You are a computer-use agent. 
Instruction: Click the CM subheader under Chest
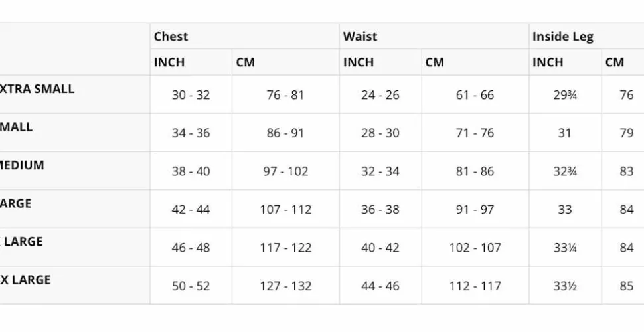[x=245, y=62]
